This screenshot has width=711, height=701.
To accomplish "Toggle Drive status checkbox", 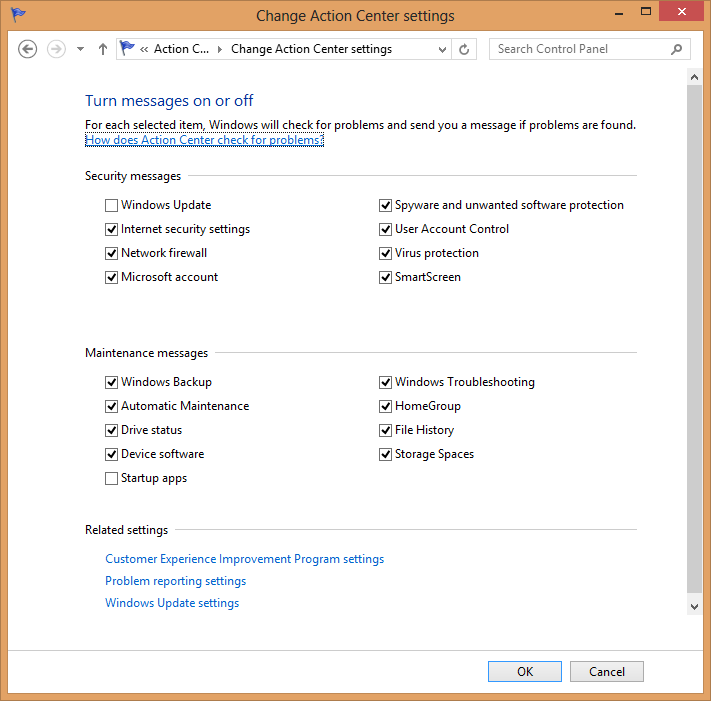I will pyautogui.click(x=111, y=430).
